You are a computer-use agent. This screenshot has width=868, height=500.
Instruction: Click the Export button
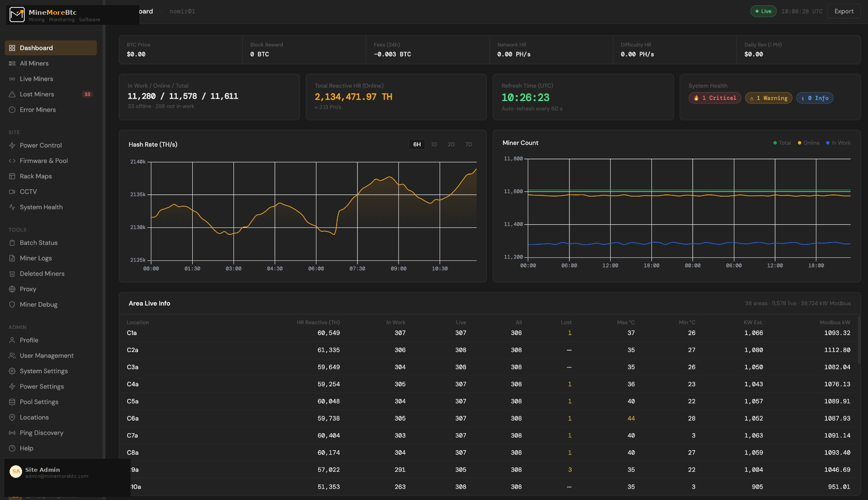click(x=844, y=11)
